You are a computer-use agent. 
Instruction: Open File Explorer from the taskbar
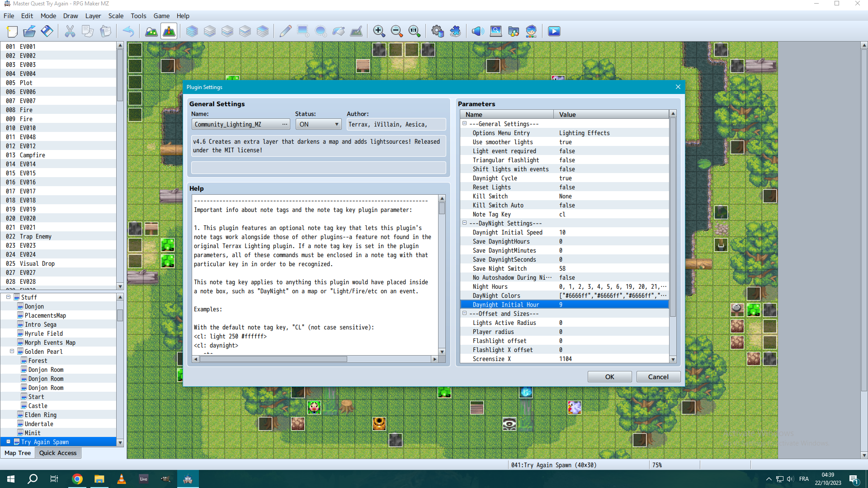coord(99,479)
